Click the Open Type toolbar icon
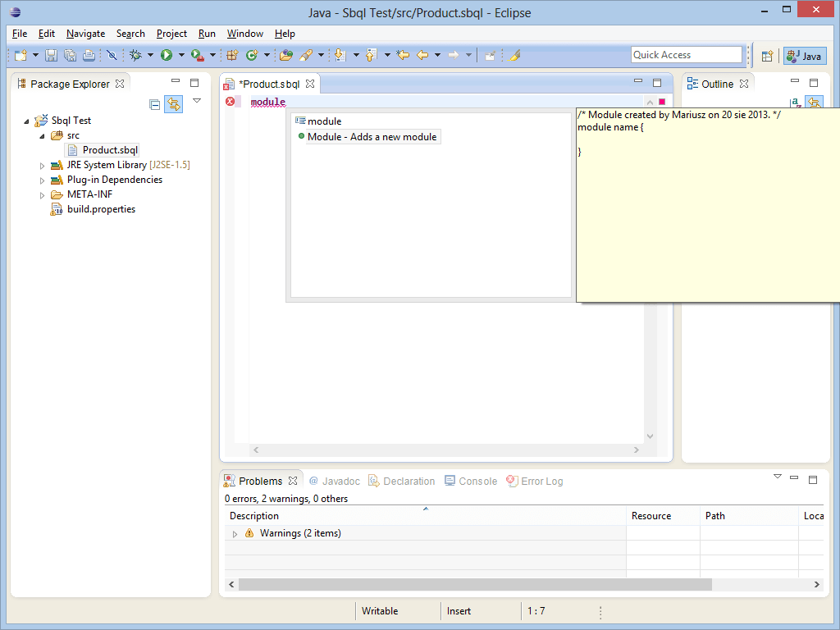Screen dimensions: 840x630 (286, 55)
